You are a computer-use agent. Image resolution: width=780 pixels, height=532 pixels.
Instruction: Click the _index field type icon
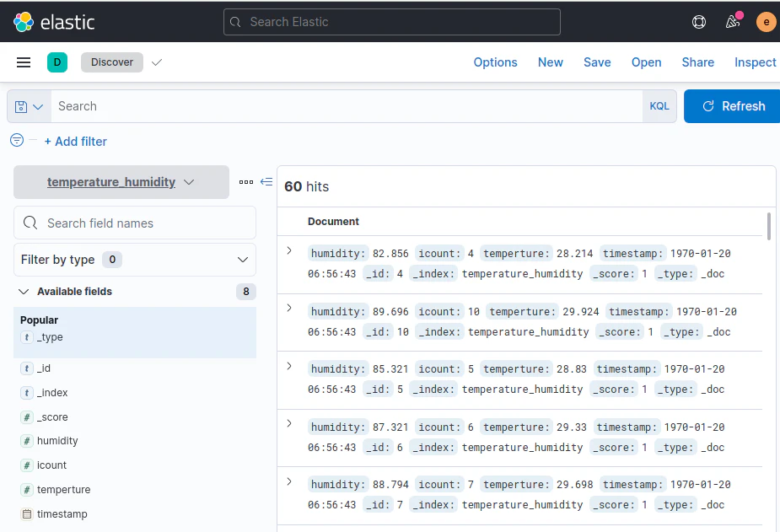(27, 393)
